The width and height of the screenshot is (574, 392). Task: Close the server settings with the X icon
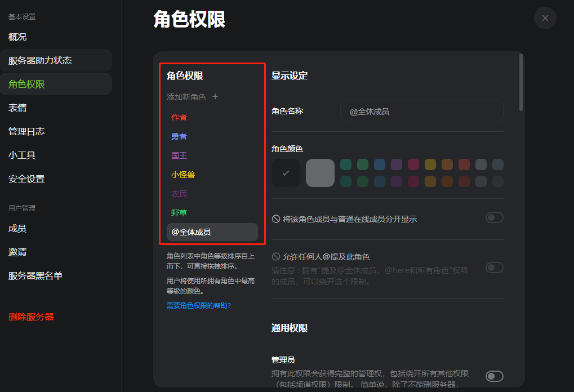[x=545, y=18]
